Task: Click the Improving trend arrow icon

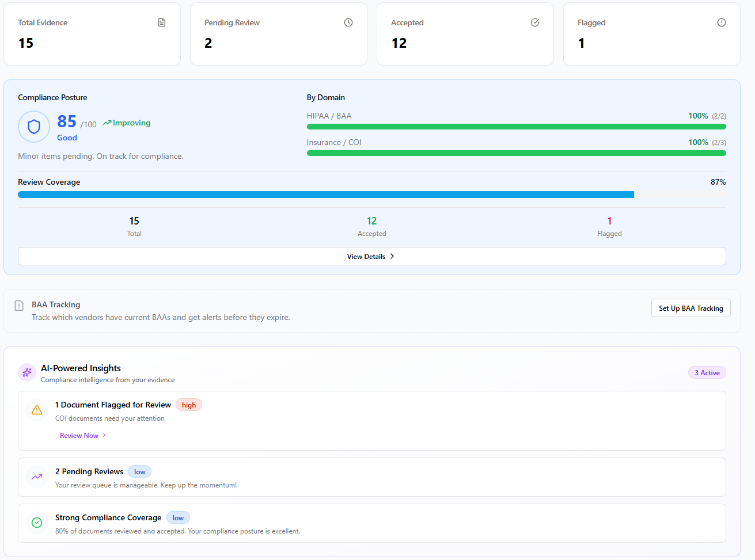Action: click(107, 123)
